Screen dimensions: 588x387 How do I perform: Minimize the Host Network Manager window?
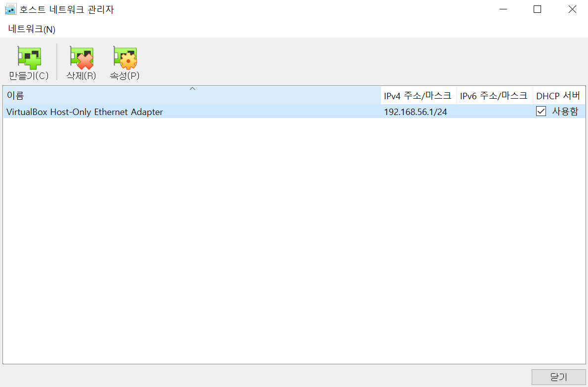[x=503, y=9]
